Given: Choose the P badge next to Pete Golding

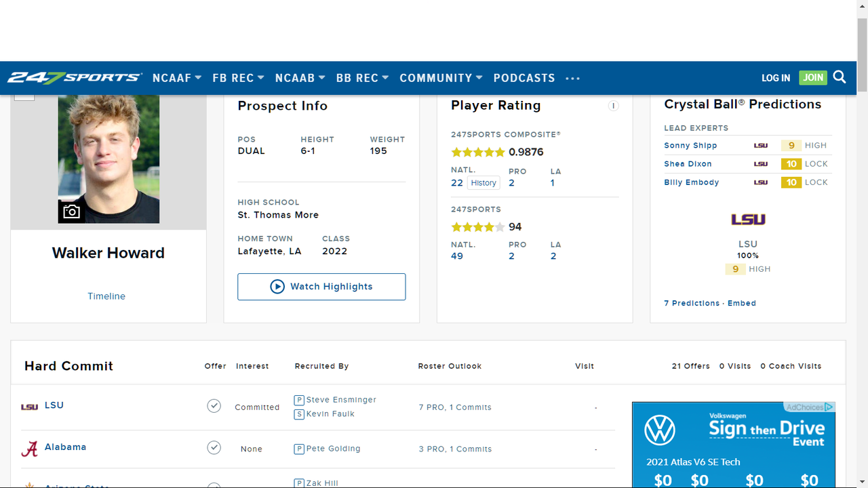Looking at the screenshot, I should 299,449.
